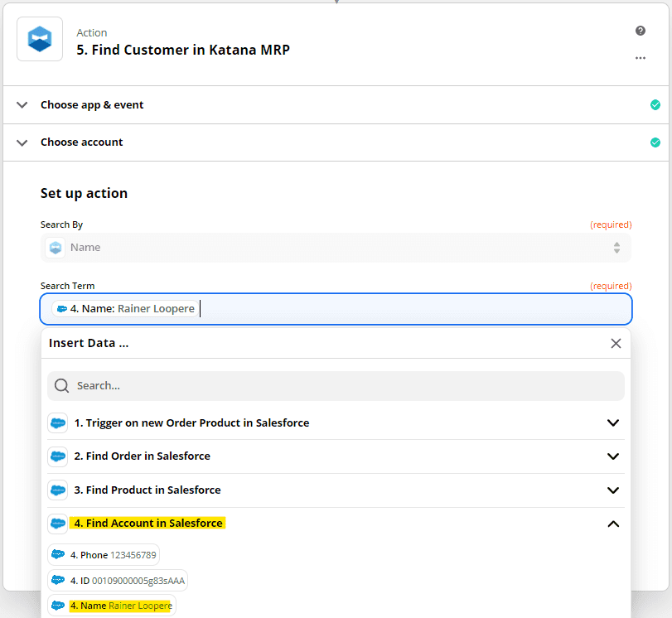Click the Katana MRP app logo icon

pyautogui.click(x=40, y=39)
